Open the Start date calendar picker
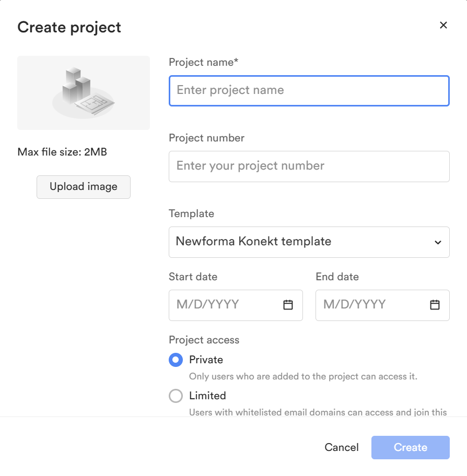Viewport: 467px width, 476px height. tap(288, 304)
